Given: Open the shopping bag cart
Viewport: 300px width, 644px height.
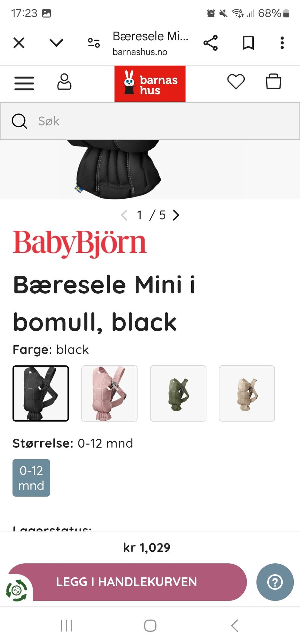Looking at the screenshot, I should click(273, 81).
